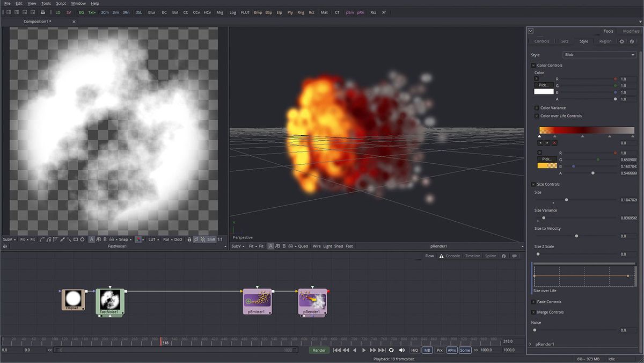The image size is (644, 363).
Task: Switch to the Spline tab
Action: pyautogui.click(x=490, y=256)
